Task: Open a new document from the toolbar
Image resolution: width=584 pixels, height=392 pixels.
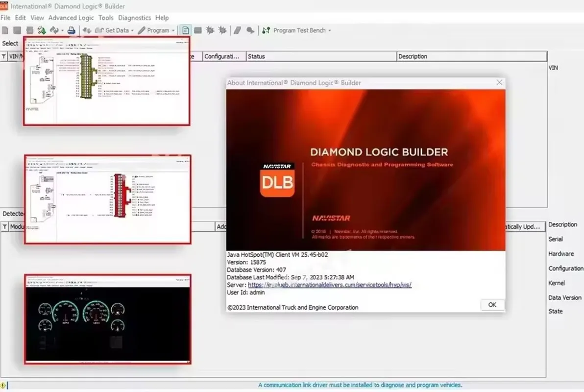Action: tap(5, 30)
